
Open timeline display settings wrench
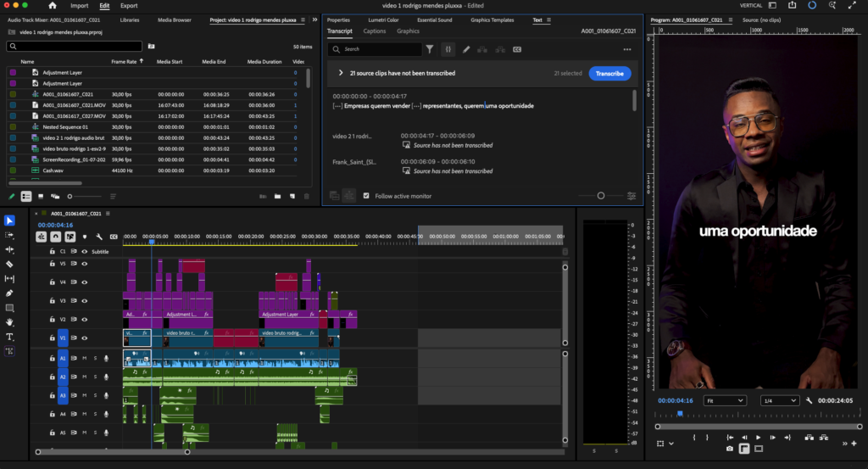(99, 237)
